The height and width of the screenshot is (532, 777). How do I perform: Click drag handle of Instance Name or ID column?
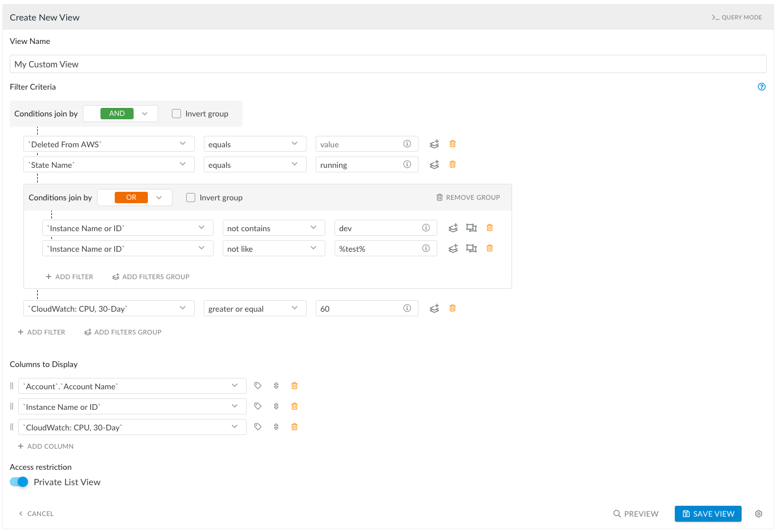(x=11, y=406)
